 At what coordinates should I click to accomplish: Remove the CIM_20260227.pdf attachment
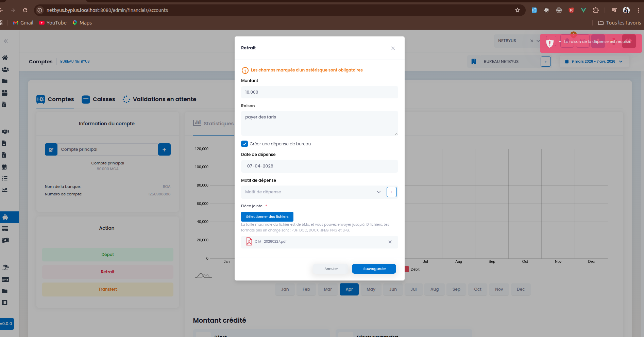coord(390,242)
